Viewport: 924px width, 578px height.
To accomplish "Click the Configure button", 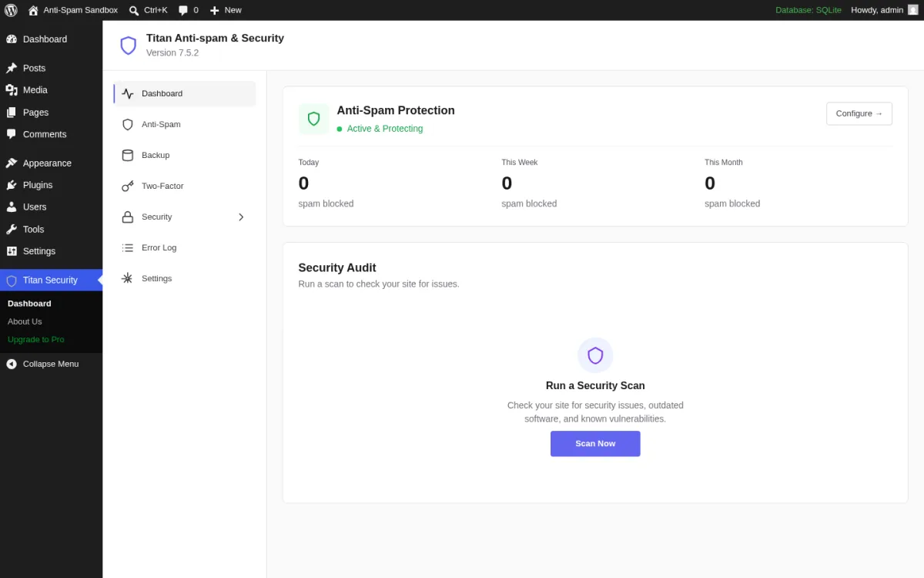I will coord(859,113).
